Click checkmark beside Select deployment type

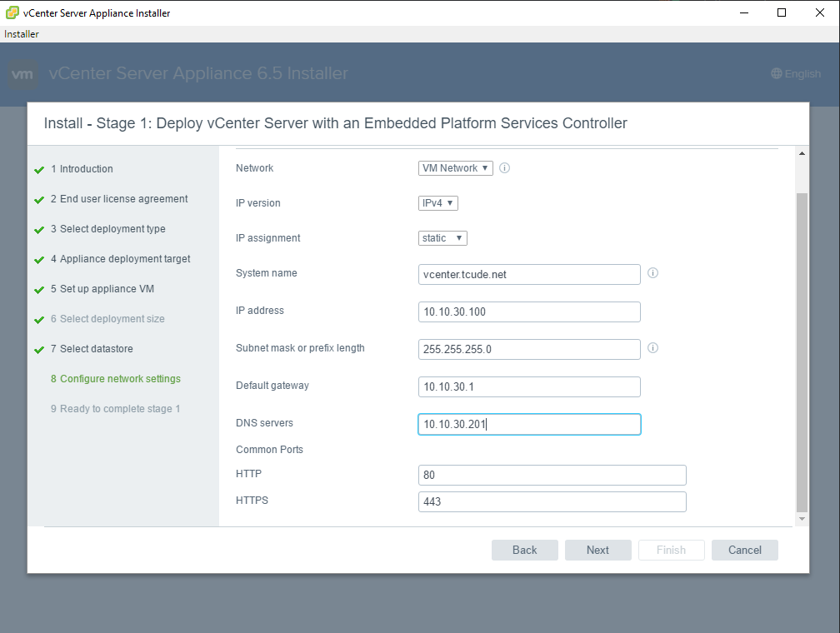click(x=39, y=230)
